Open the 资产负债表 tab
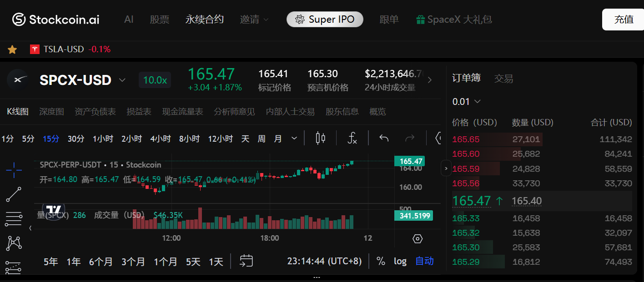 [x=95, y=111]
